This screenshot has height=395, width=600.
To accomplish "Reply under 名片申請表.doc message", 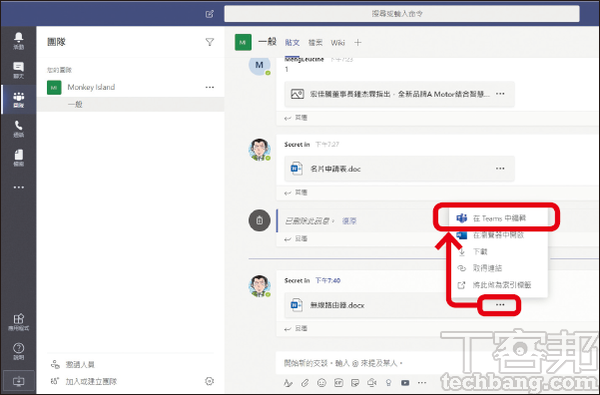I will coord(296,193).
